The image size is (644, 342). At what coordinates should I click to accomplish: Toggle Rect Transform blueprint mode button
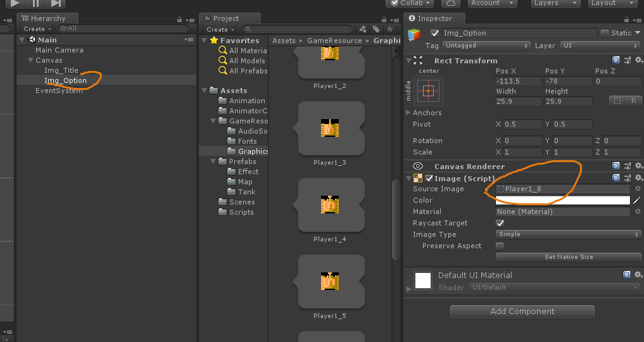[617, 101]
